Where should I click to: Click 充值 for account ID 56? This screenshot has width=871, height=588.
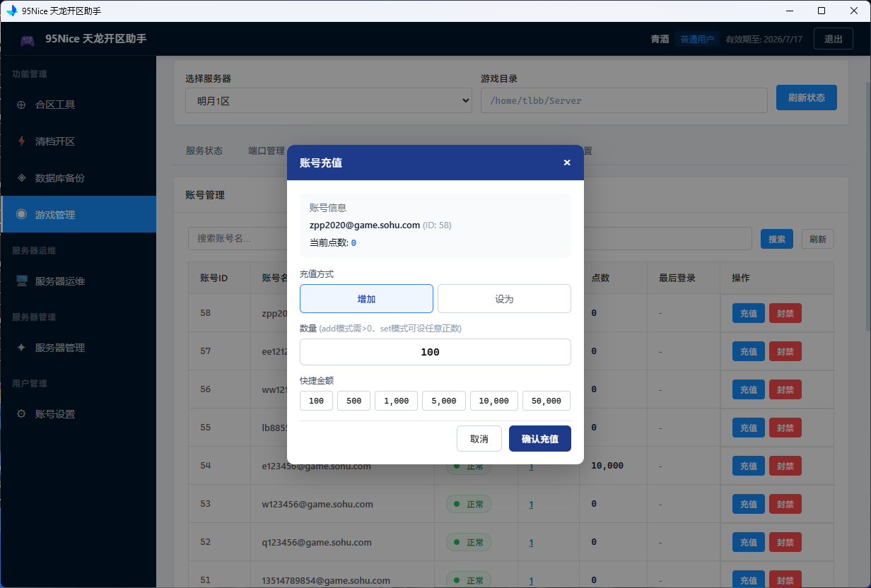749,389
